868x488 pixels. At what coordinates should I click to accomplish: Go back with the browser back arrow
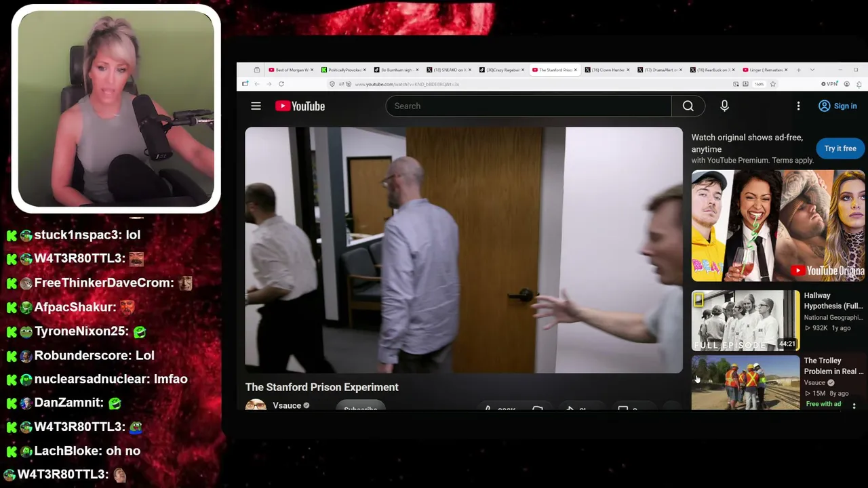click(257, 84)
